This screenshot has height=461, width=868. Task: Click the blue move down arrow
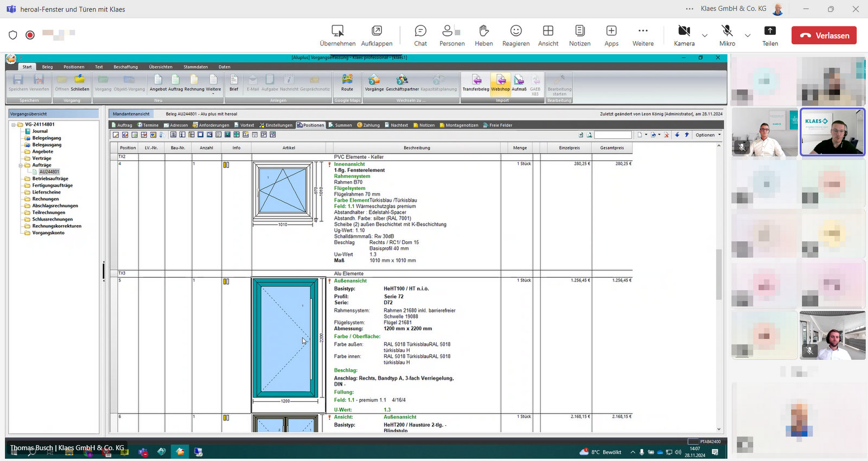pos(677,135)
